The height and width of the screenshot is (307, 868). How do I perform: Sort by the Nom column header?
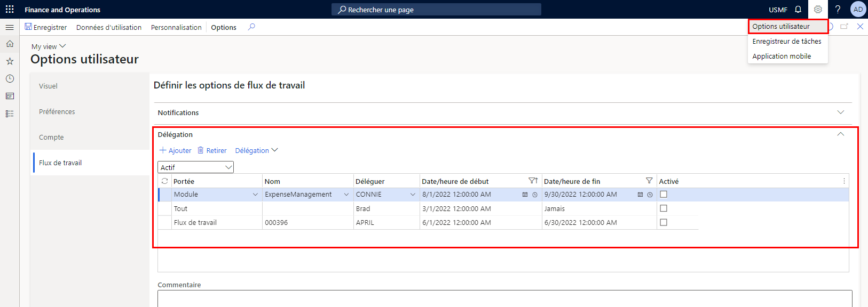(x=272, y=181)
